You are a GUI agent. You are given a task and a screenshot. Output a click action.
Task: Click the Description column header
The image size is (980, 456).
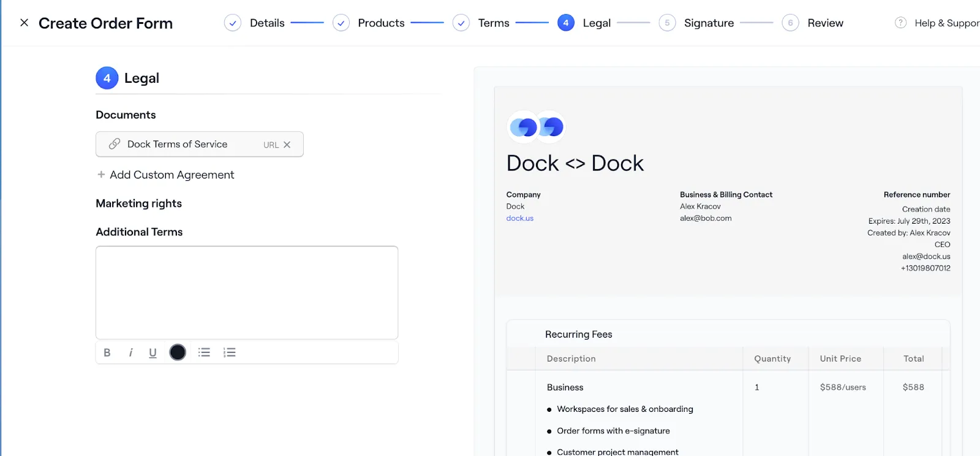pyautogui.click(x=571, y=359)
